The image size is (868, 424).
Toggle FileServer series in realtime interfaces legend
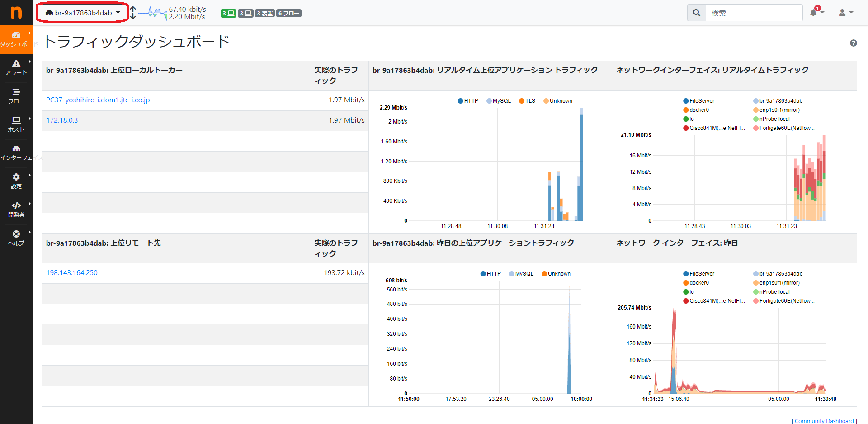pos(699,101)
